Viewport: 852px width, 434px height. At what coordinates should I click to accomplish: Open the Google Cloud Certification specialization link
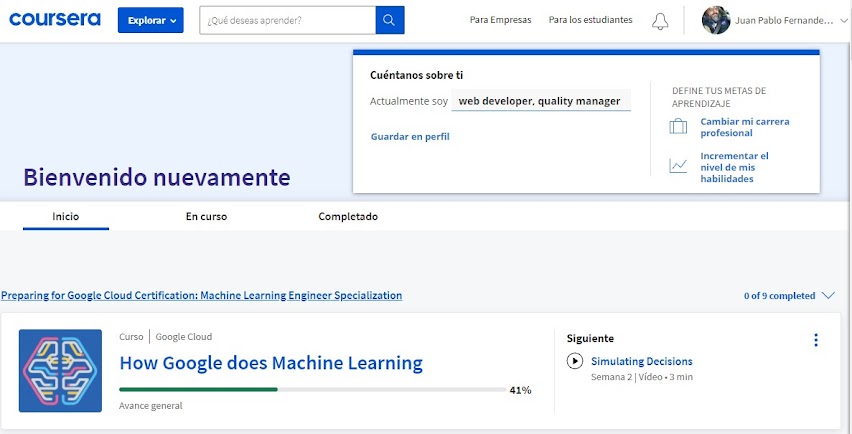202,295
